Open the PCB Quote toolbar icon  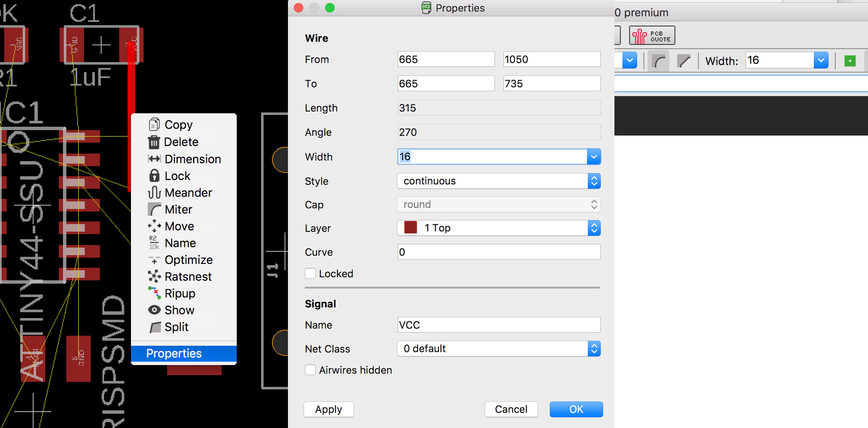tap(652, 35)
